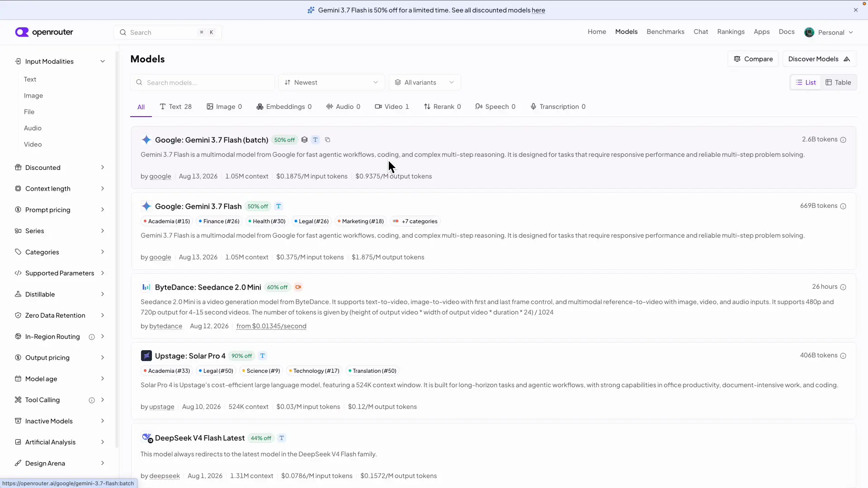868x488 pixels.
Task: Focus the Search models field
Action: tap(203, 82)
